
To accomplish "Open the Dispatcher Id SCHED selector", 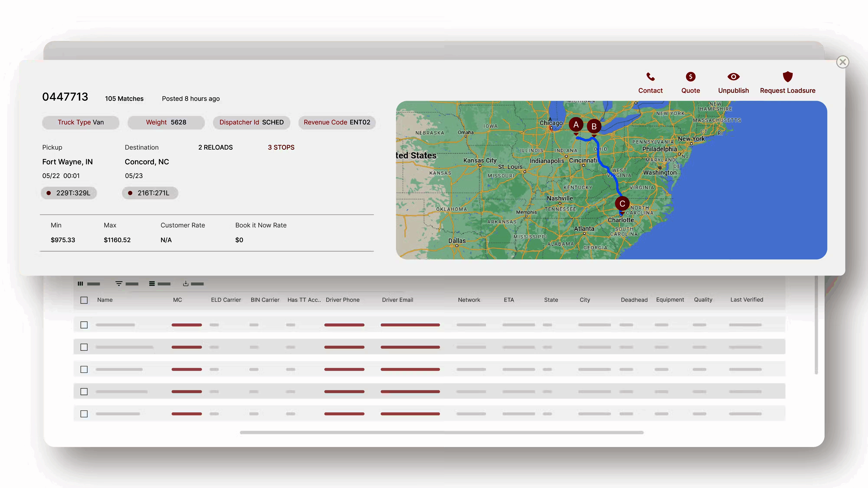I will click(251, 122).
